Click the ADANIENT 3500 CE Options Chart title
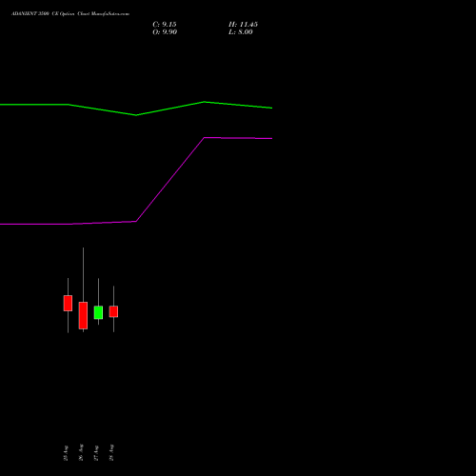The image size is (476, 476). (70, 13)
